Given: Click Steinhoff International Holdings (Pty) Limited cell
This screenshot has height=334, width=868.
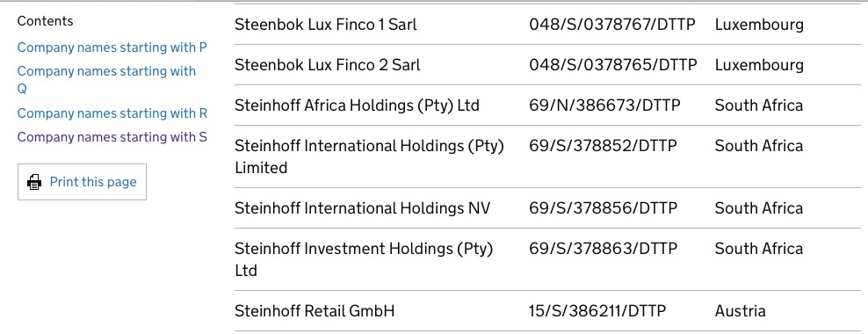Looking at the screenshot, I should (x=370, y=156).
